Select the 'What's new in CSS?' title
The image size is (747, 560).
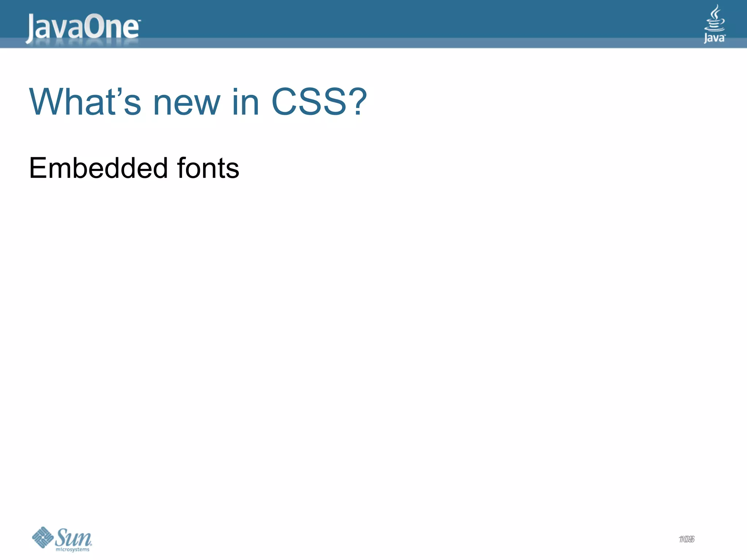198,102
